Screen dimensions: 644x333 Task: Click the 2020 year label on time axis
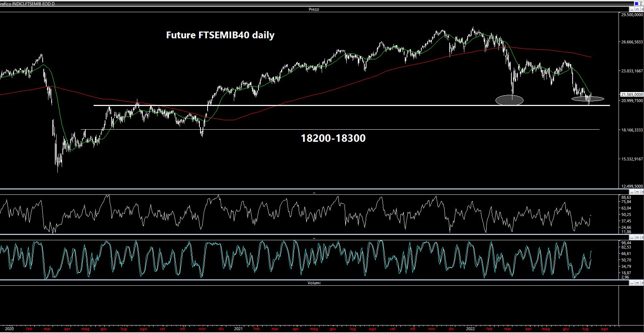10,329
